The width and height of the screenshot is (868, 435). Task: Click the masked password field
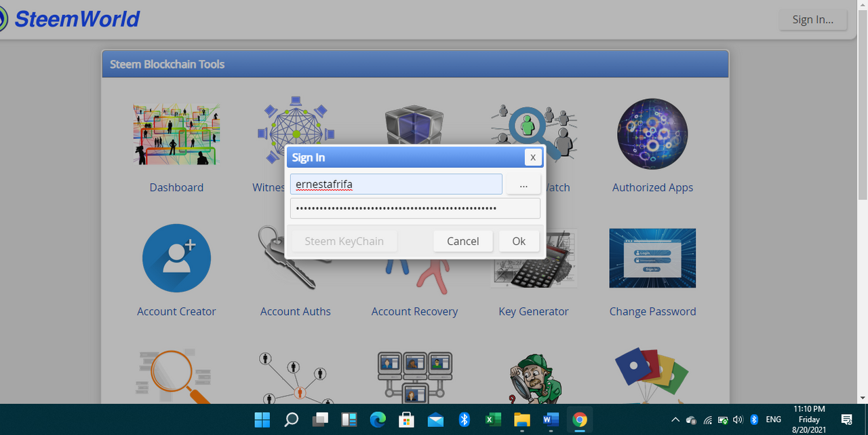(x=415, y=208)
